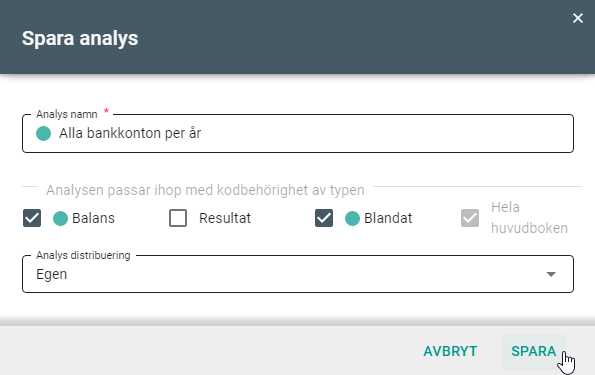Click the Resultat label text

pyautogui.click(x=225, y=218)
